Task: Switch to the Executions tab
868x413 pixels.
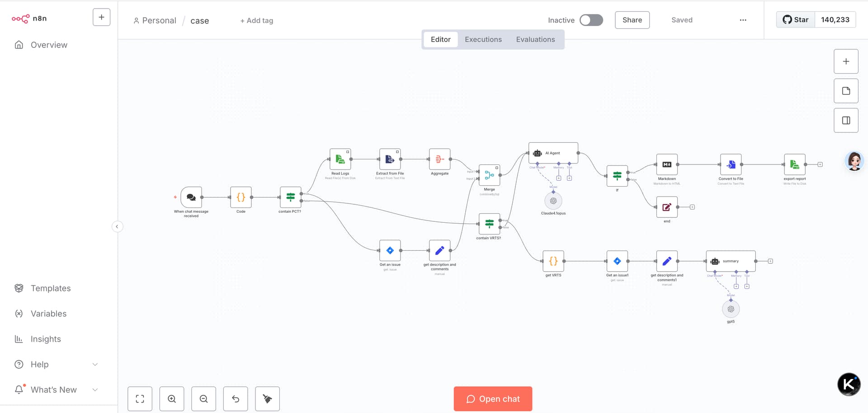Action: tap(483, 39)
